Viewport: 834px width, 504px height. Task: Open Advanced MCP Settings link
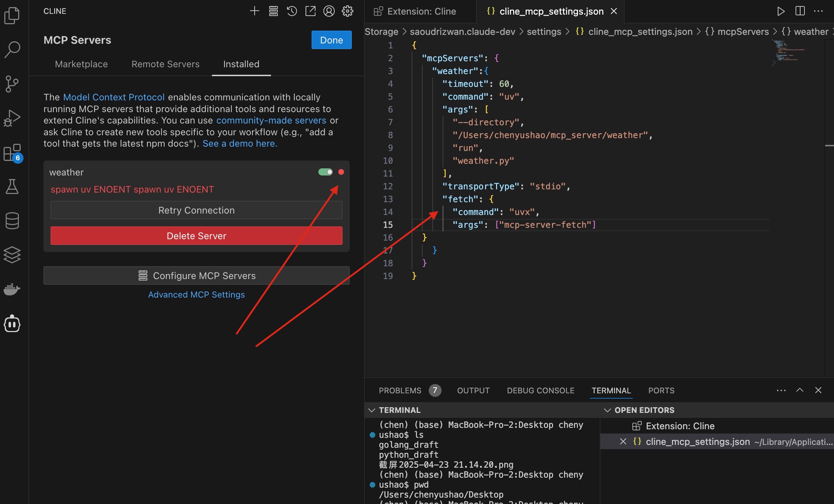(x=196, y=294)
